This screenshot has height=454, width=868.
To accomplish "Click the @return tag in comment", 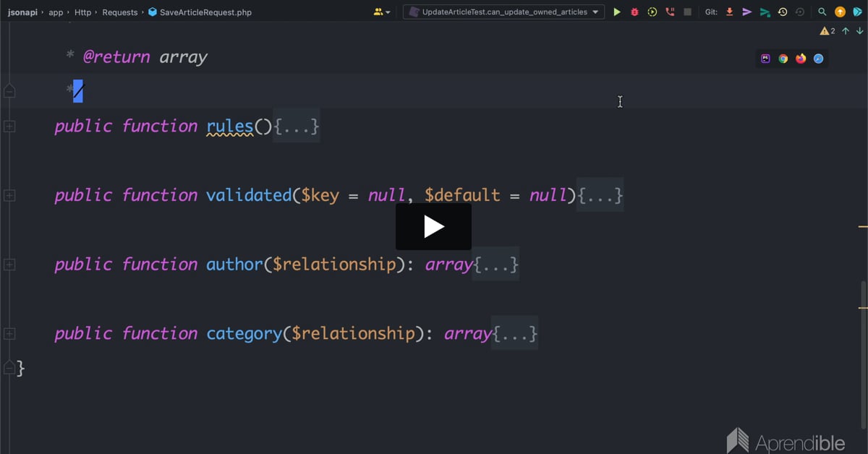I will (x=116, y=57).
